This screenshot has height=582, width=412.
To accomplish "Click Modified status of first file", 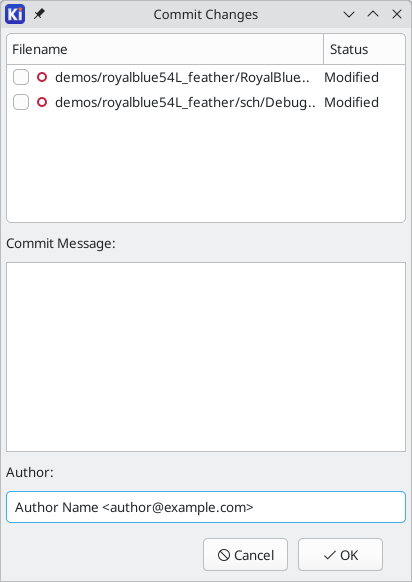I will point(351,77).
